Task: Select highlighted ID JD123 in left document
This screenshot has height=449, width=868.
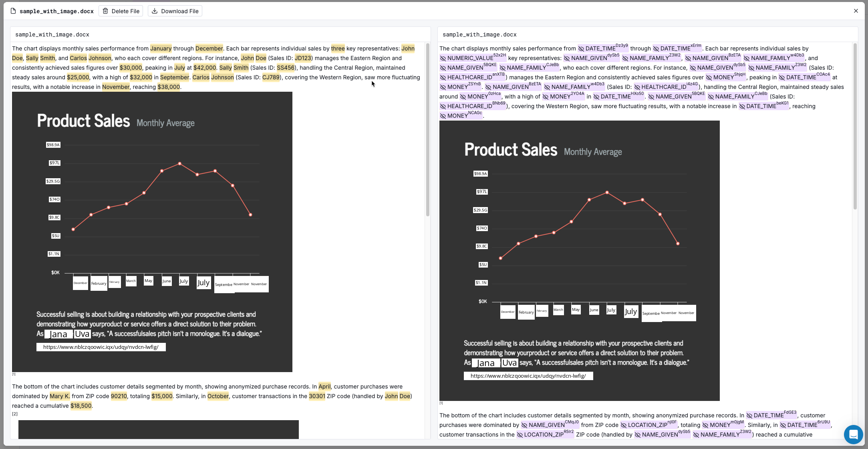Action: [x=303, y=58]
